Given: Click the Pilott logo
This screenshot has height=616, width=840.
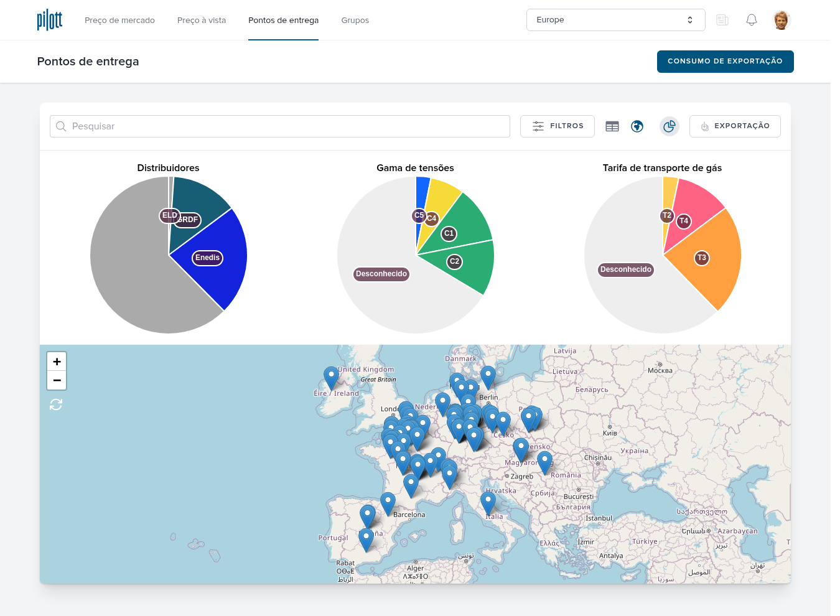Looking at the screenshot, I should [50, 20].
